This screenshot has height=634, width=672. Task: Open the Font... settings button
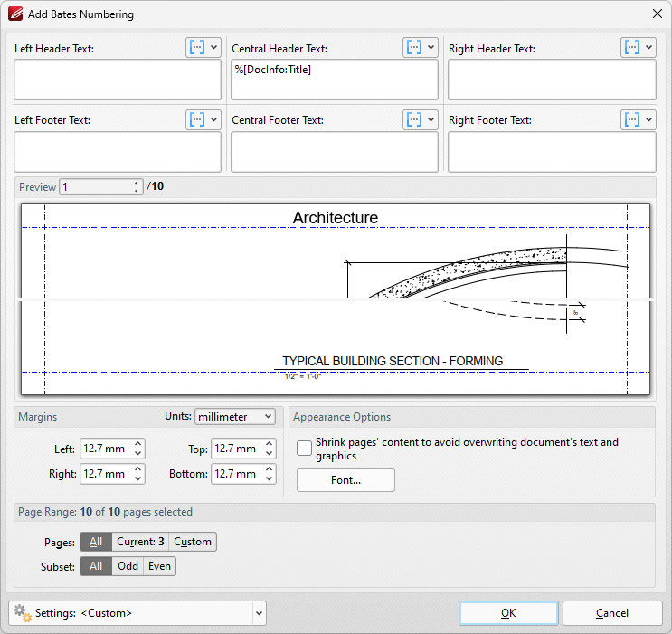(345, 480)
